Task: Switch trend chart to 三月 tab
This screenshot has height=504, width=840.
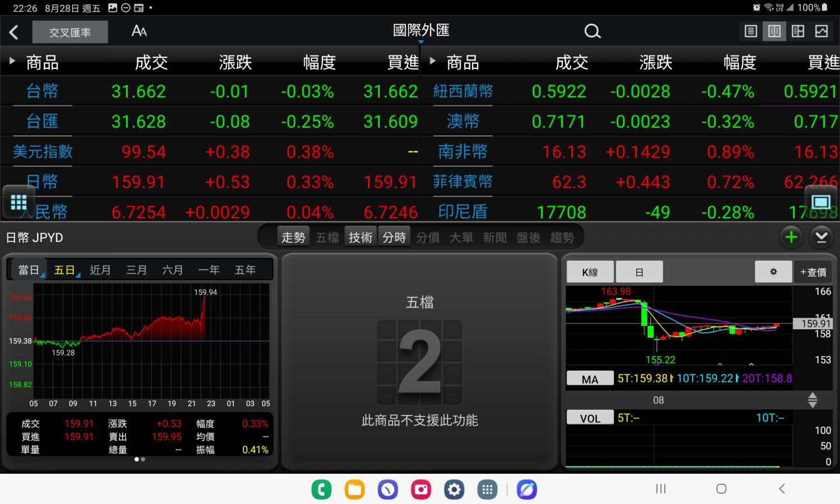Action: 137,270
